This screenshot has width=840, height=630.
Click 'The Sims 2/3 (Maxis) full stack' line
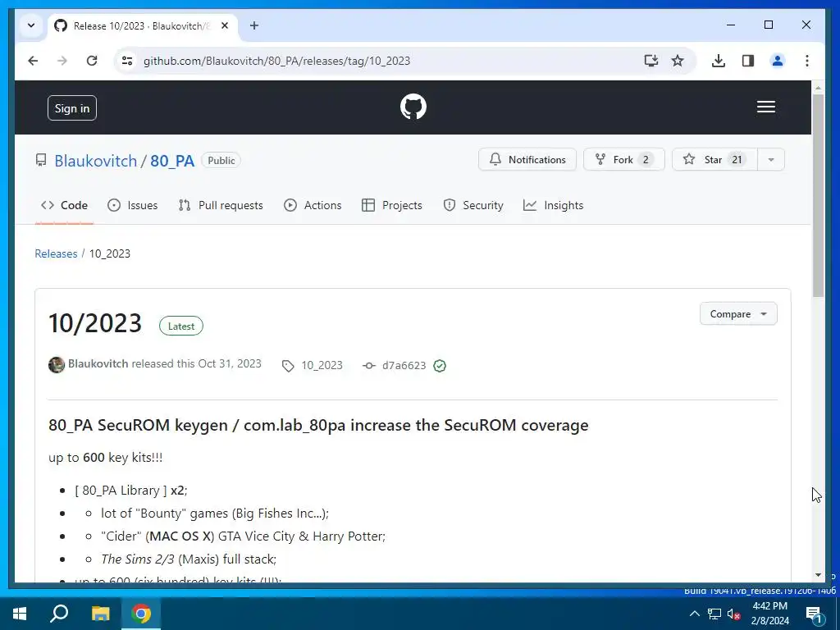(189, 559)
